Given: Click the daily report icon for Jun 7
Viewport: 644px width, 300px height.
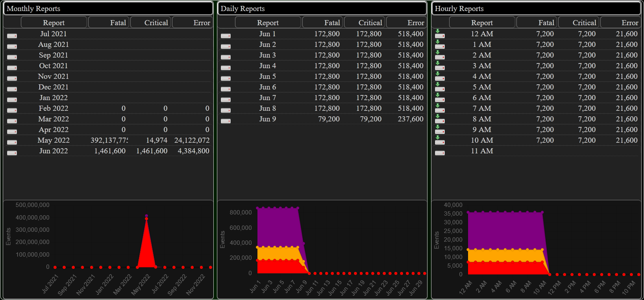Looking at the screenshot, I should 226,100.
